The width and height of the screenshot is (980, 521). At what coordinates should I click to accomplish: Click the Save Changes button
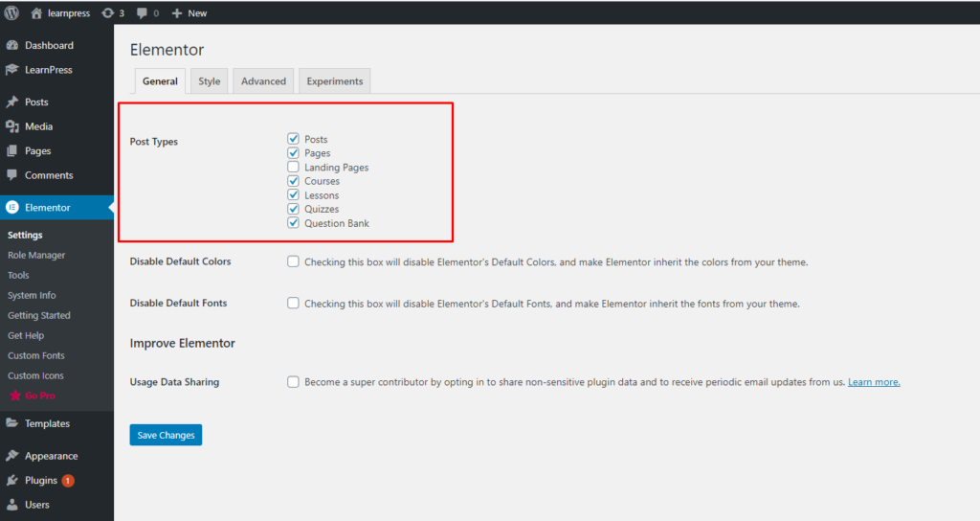pos(166,435)
